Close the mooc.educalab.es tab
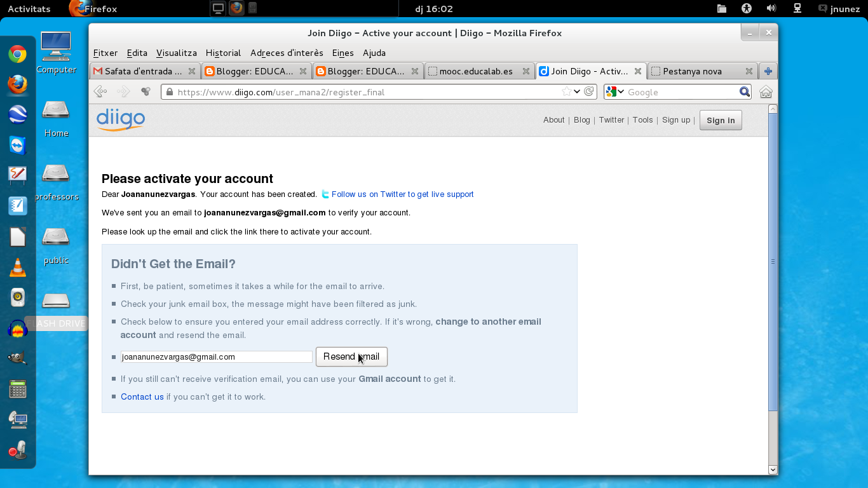Viewport: 868px width, 488px height. click(526, 71)
